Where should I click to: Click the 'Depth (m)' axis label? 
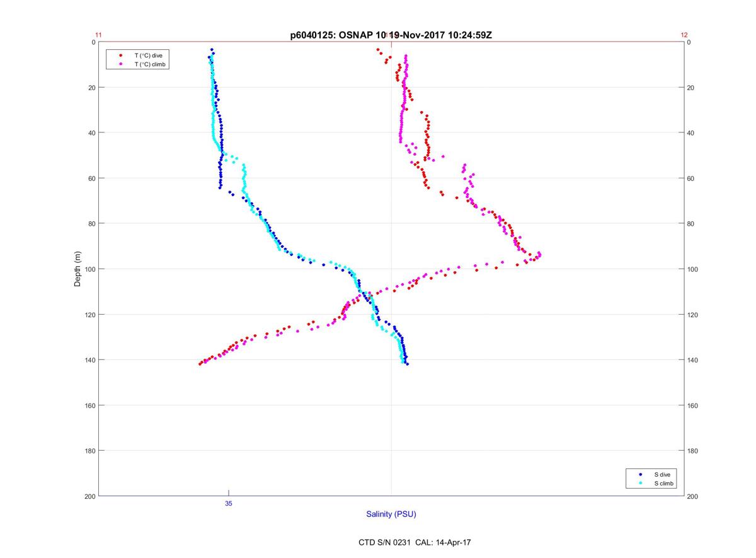[77, 269]
